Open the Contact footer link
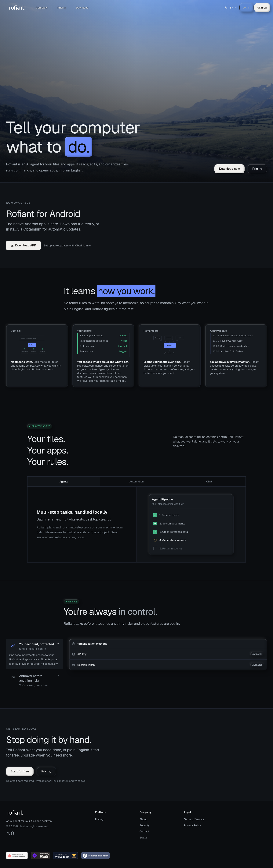The image size is (273, 868). [144, 832]
